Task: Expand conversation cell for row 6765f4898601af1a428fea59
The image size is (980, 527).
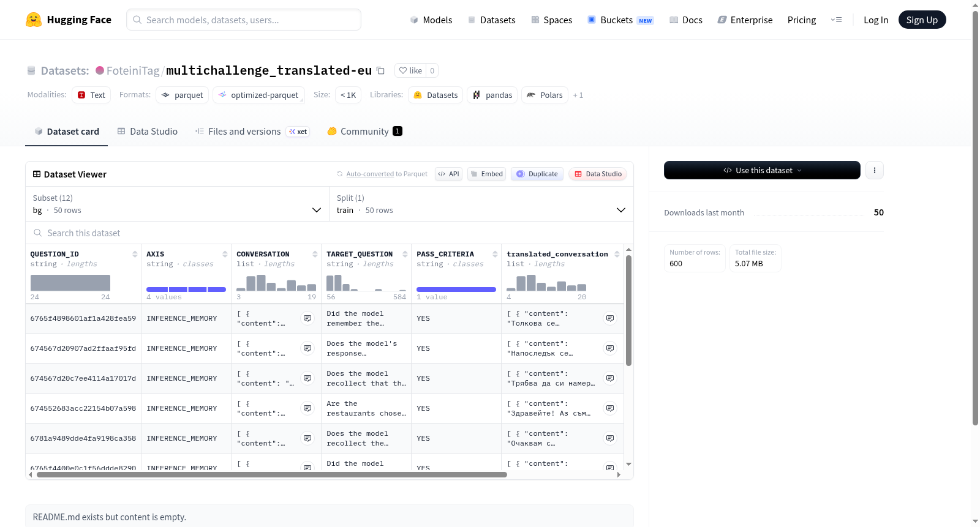Action: click(307, 318)
